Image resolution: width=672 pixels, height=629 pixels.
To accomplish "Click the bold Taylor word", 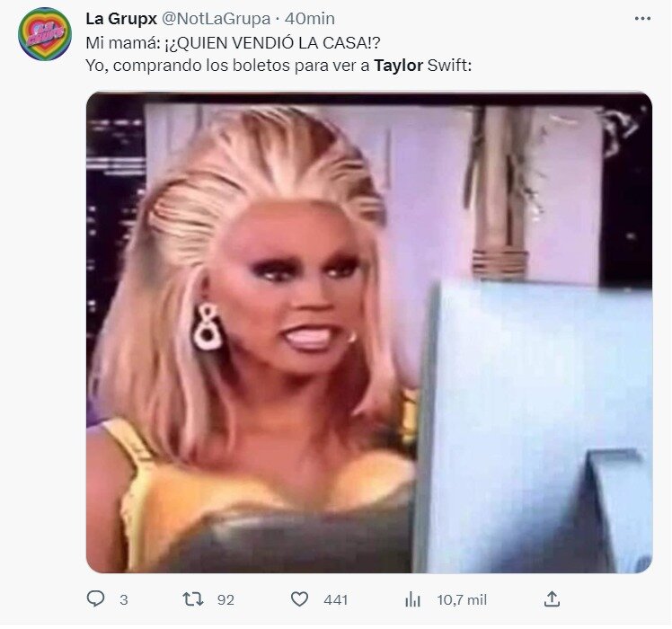I will tap(399, 66).
